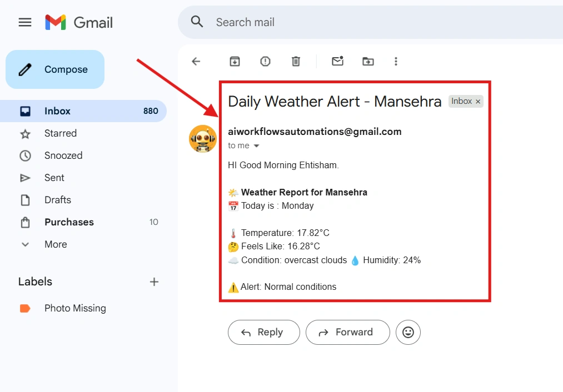Create a new label with the plus icon

154,282
